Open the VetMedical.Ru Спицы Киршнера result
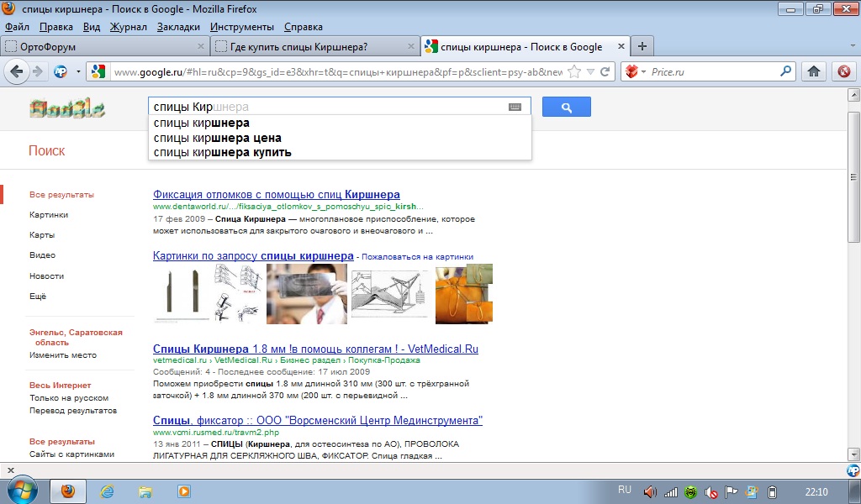The image size is (861, 504). point(315,349)
